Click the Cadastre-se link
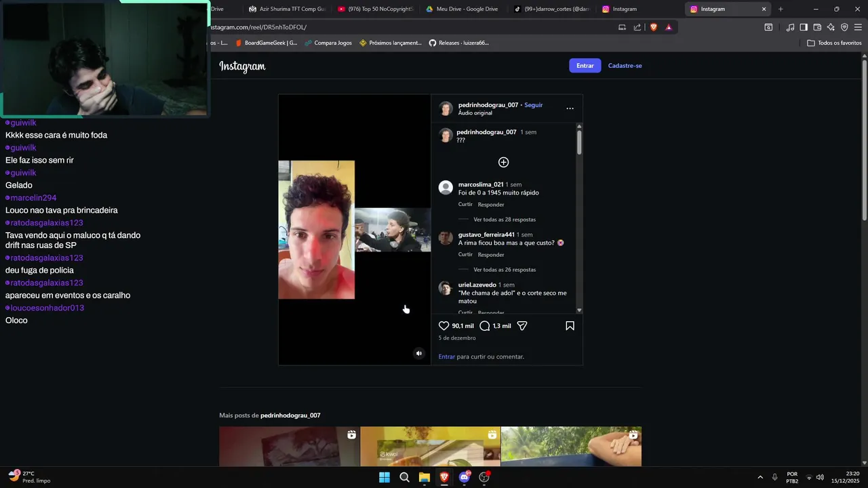Viewport: 868px width, 488px height. tap(625, 66)
